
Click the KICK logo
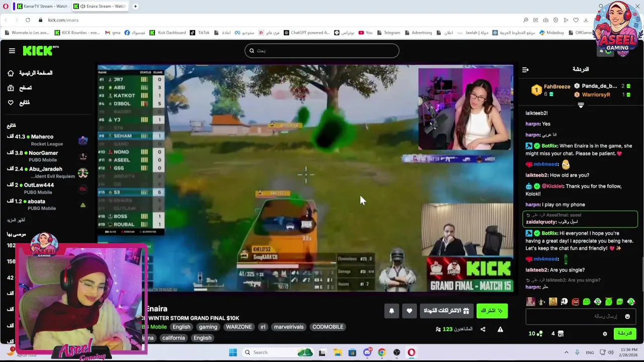[40, 50]
